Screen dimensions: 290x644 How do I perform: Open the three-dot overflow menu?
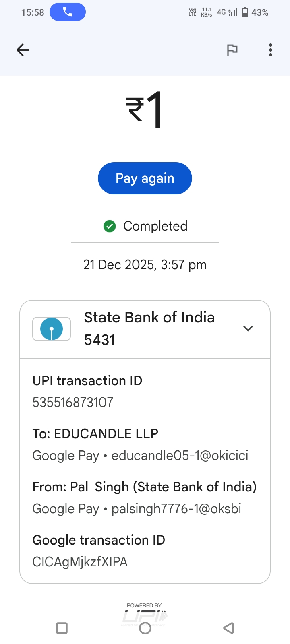tap(271, 50)
